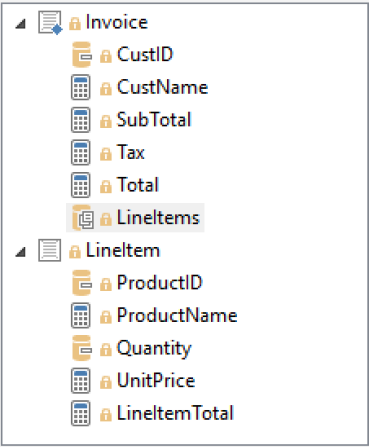
Task: Click the LineItem document icon
Action: [x=50, y=250]
